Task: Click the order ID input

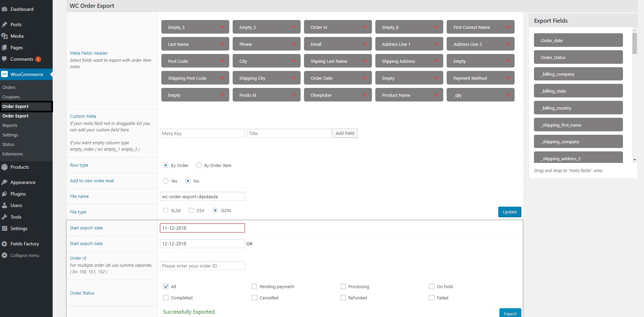Action: click(202, 266)
